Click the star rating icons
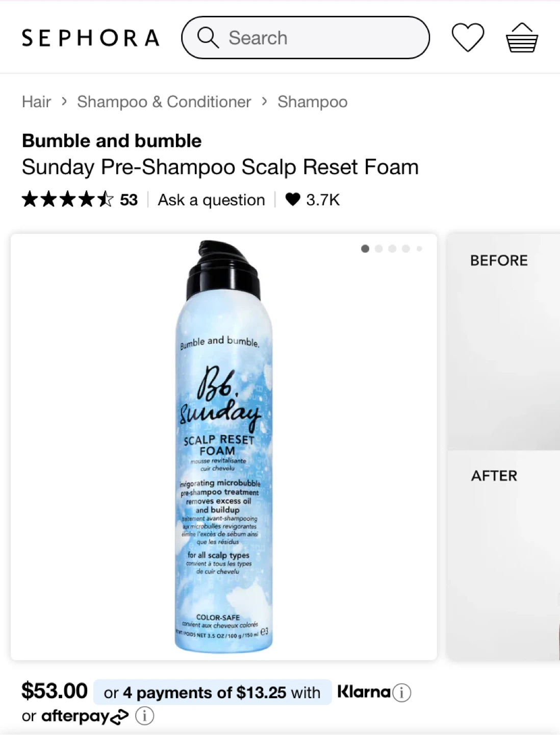This screenshot has height=735, width=560. [68, 200]
